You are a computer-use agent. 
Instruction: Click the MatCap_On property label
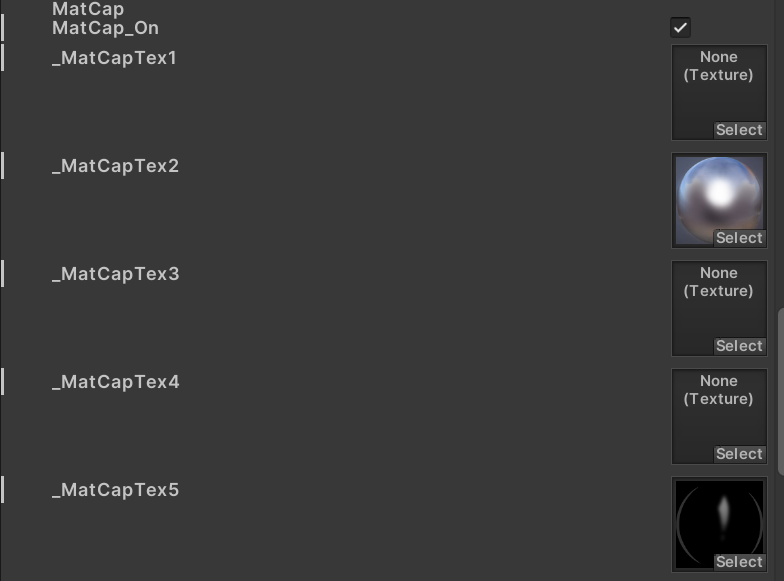coord(105,28)
